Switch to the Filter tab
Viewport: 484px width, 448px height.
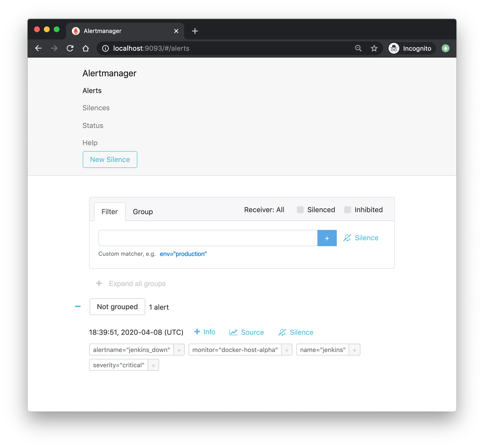tap(110, 212)
